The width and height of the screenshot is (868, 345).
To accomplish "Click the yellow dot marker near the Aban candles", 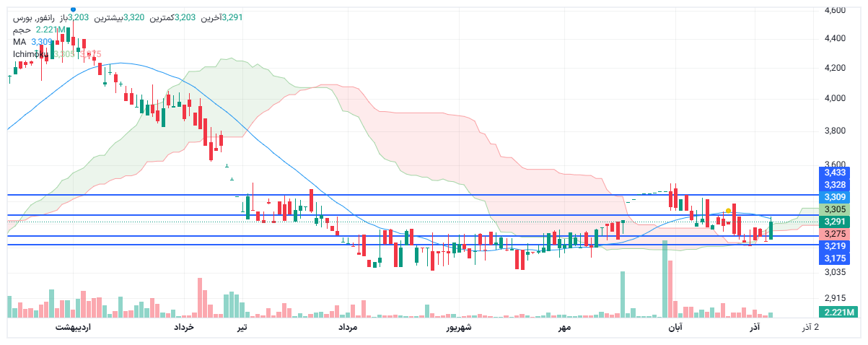I will coord(729,210).
